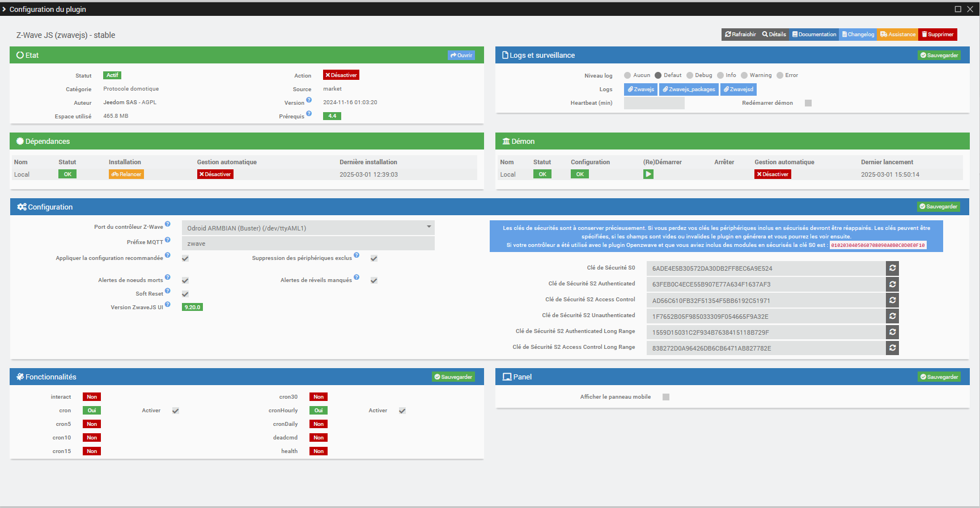View the plugin Changelog
980x508 pixels.
858,35
